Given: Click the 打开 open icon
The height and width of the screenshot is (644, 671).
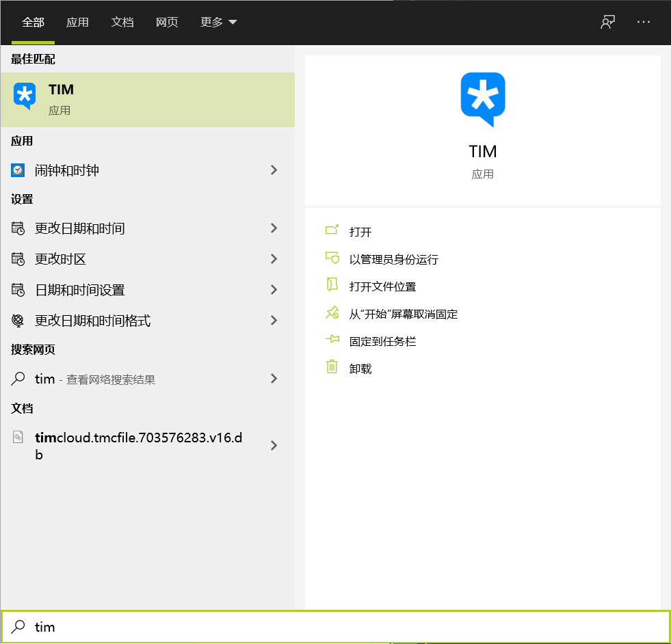Looking at the screenshot, I should tap(332, 231).
